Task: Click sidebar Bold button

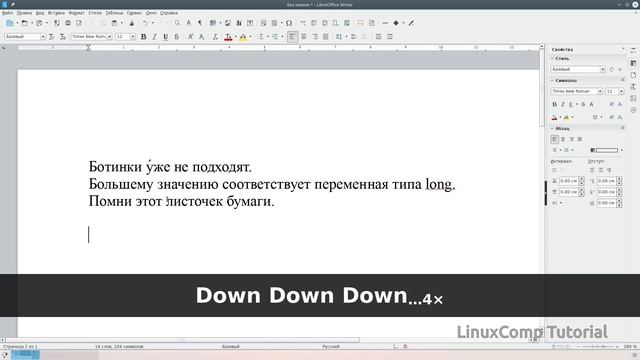Action: point(554,104)
